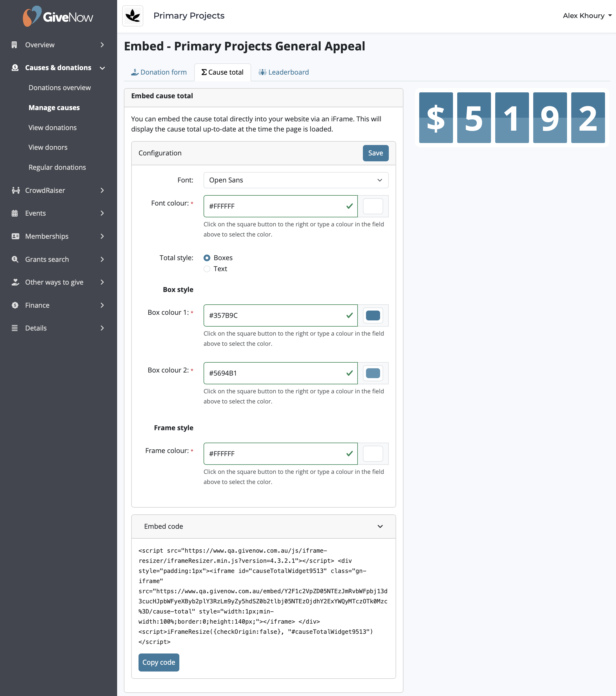Click the Grants search magnifier icon
Image resolution: width=616 pixels, height=696 pixels.
point(15,260)
